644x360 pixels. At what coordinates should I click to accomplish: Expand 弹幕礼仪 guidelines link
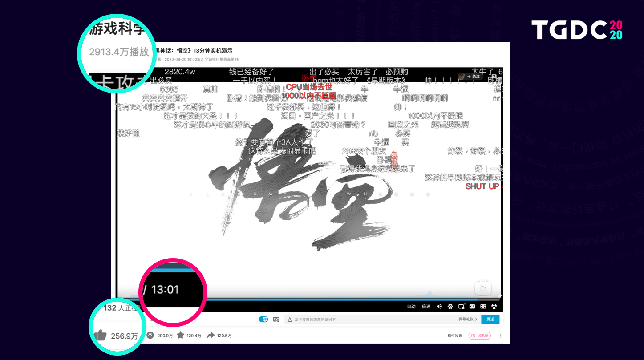coord(468,320)
